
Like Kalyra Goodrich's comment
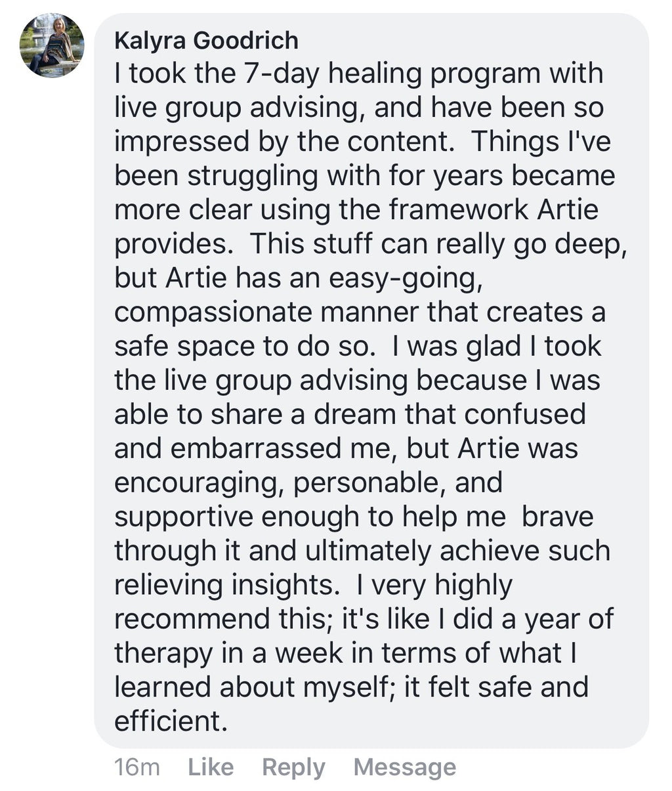(211, 767)
